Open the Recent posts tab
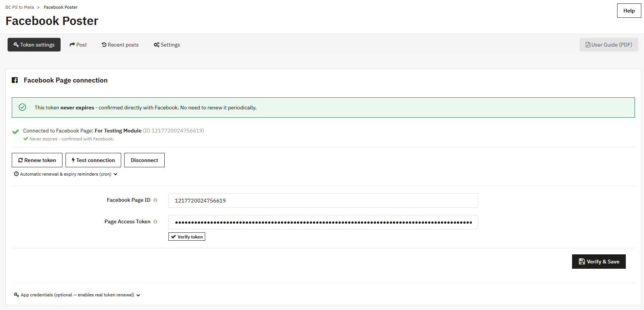644x310 pixels. [x=120, y=45]
